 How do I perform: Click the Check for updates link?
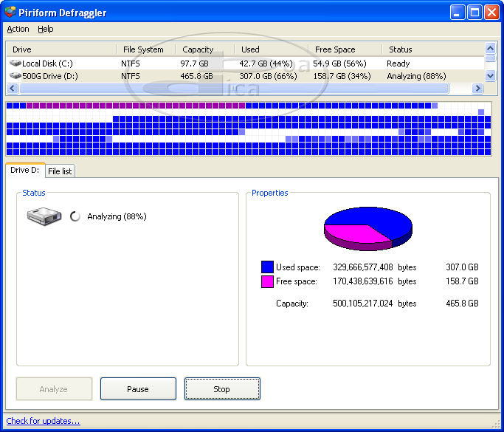click(43, 421)
